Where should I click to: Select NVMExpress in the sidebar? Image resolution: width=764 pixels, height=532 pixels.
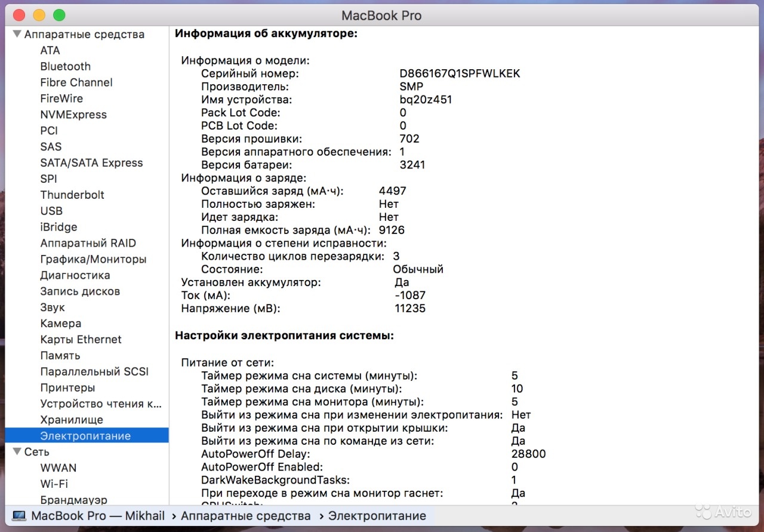tap(73, 115)
